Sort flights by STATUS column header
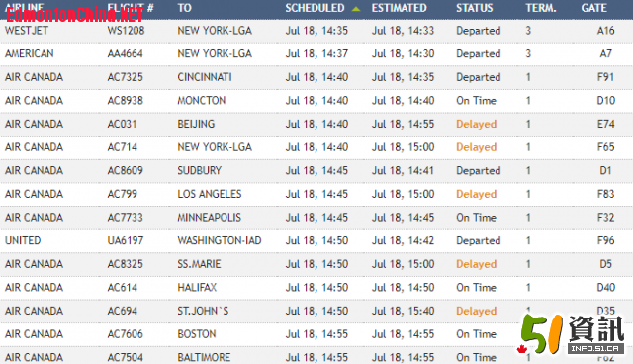Image resolution: width=633 pixels, height=364 pixels. 475,8
